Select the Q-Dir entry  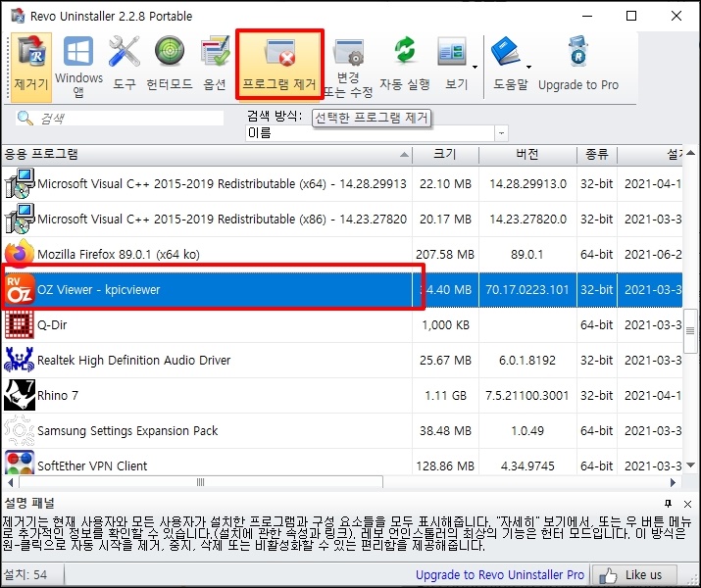coord(342,324)
